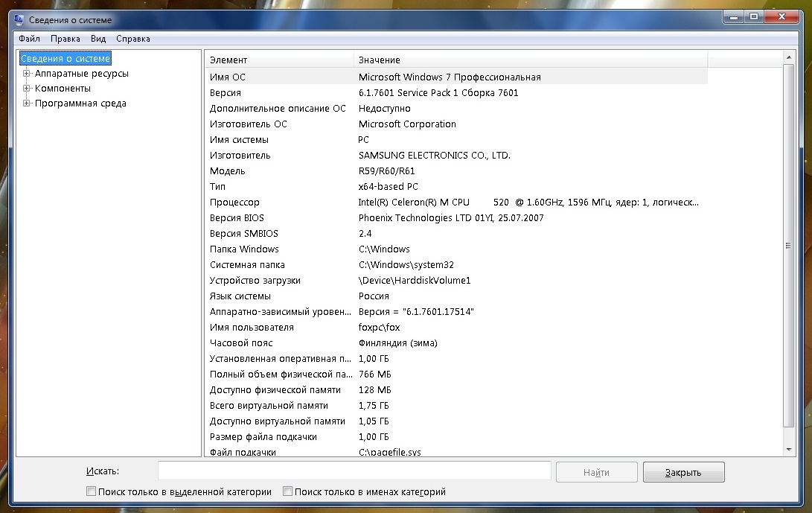Click the scroll down arrow in details list
812x513 pixels.
[789, 450]
